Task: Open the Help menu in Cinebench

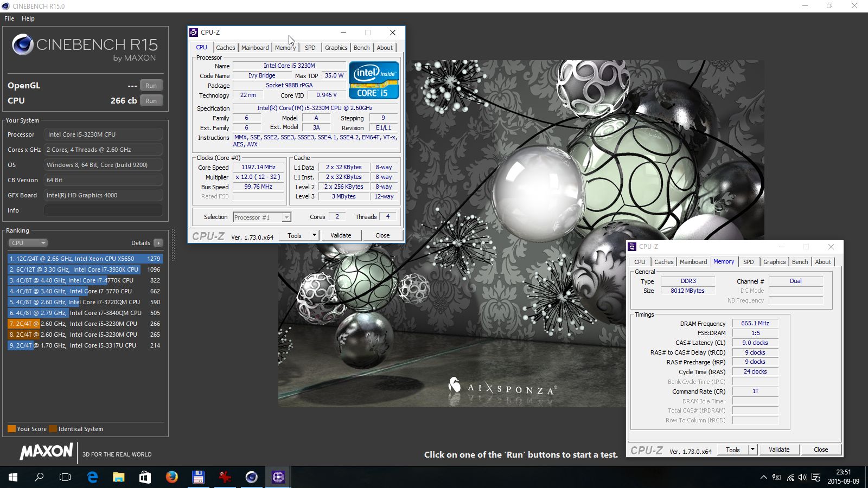Action: (x=28, y=18)
